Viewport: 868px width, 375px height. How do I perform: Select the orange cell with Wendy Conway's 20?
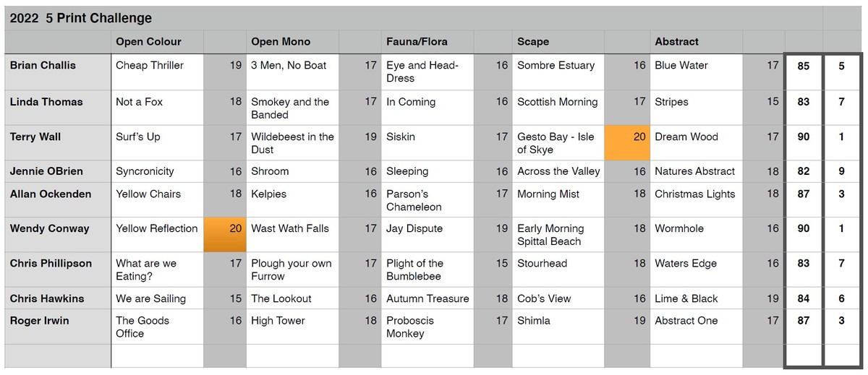click(225, 235)
